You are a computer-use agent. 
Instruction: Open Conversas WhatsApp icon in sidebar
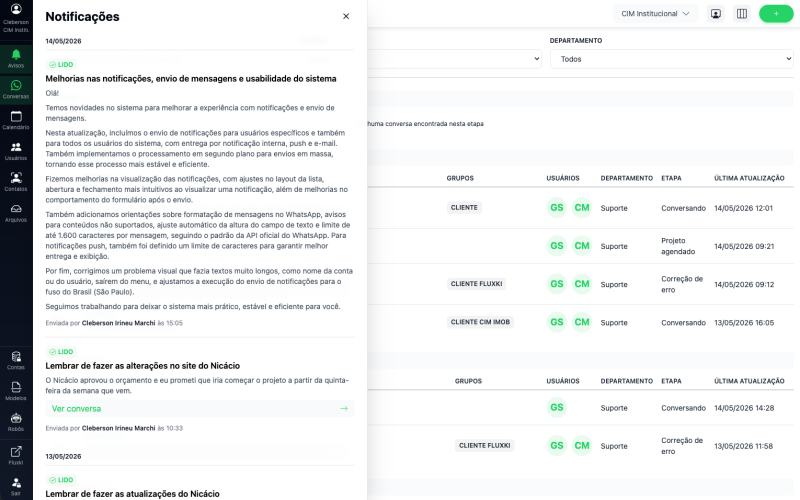pyautogui.click(x=16, y=89)
